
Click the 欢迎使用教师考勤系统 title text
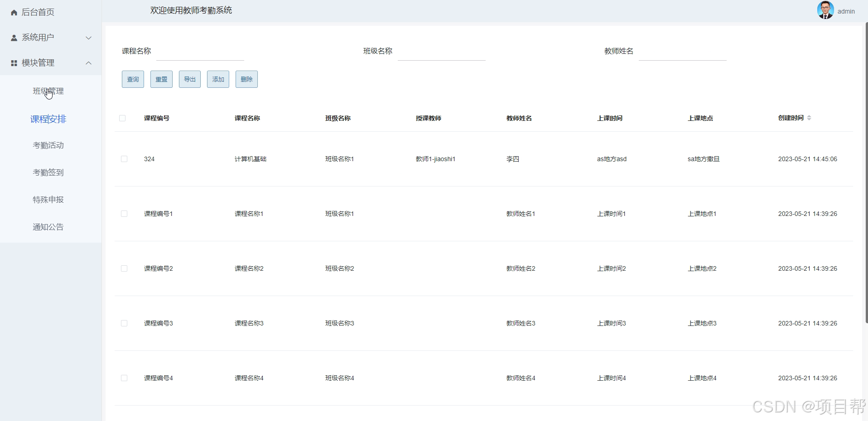point(191,10)
